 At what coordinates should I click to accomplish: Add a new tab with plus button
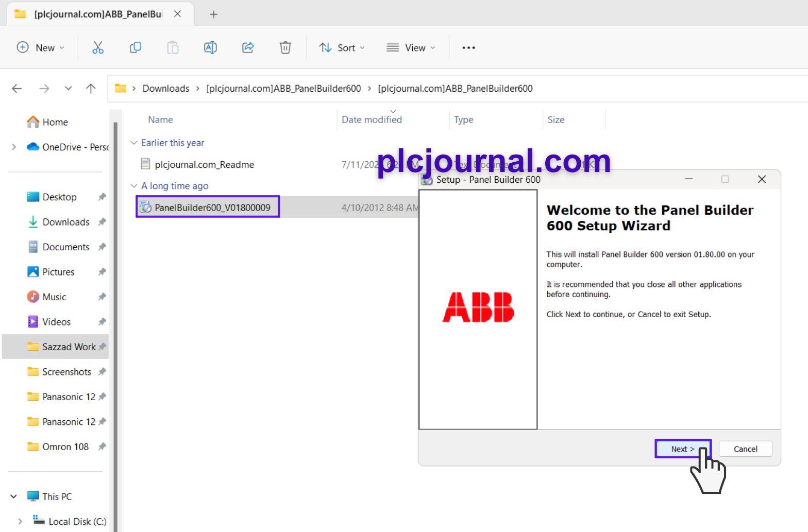pos(213,14)
